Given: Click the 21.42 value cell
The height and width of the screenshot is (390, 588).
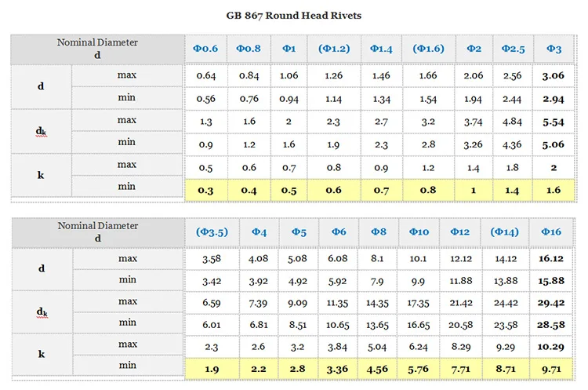Looking at the screenshot, I should (459, 302).
